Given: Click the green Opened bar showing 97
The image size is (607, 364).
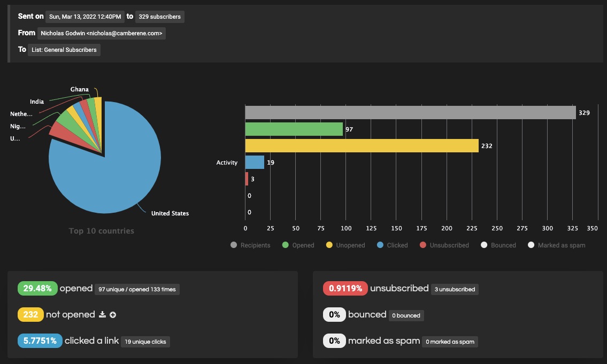Looking at the screenshot, I should 294,129.
